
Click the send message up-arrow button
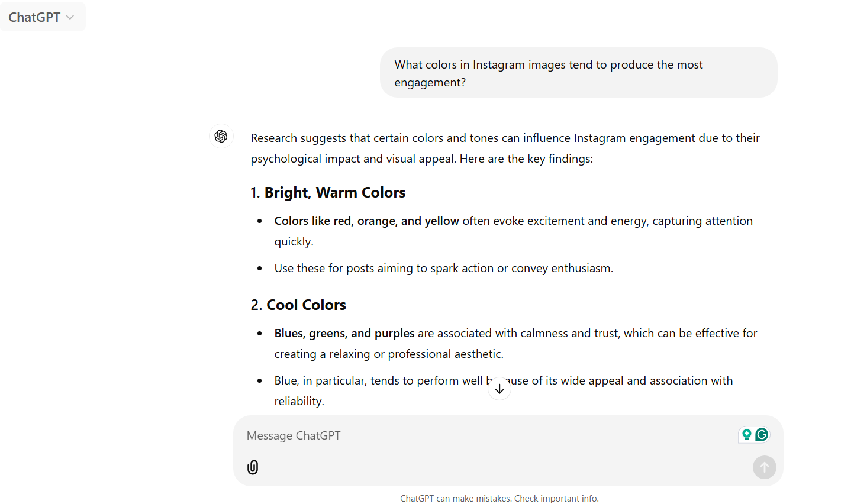click(x=764, y=467)
